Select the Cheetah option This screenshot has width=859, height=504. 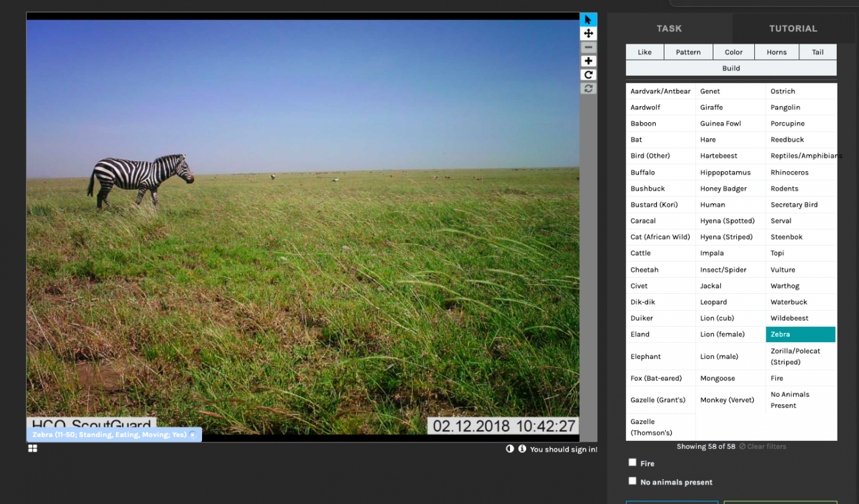[x=660, y=270]
